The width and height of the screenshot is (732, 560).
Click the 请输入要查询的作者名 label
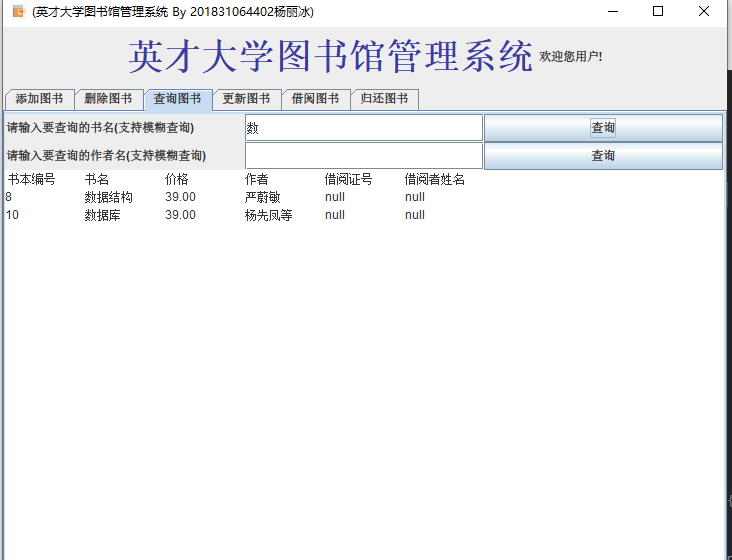106,155
